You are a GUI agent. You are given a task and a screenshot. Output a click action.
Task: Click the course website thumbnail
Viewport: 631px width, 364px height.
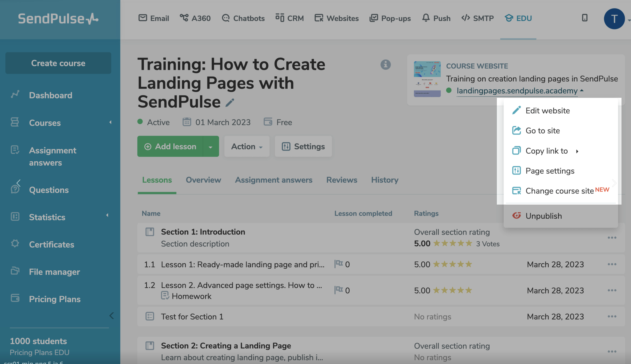coord(427,79)
